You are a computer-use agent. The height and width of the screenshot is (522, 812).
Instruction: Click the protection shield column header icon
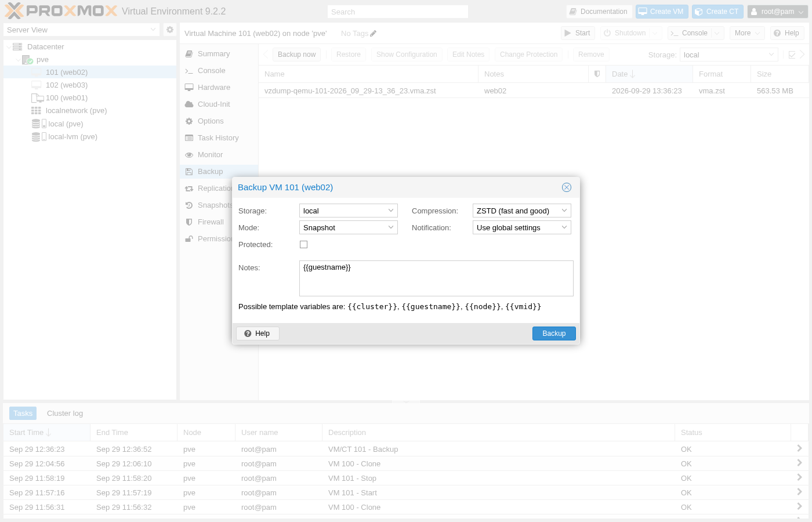click(x=597, y=74)
